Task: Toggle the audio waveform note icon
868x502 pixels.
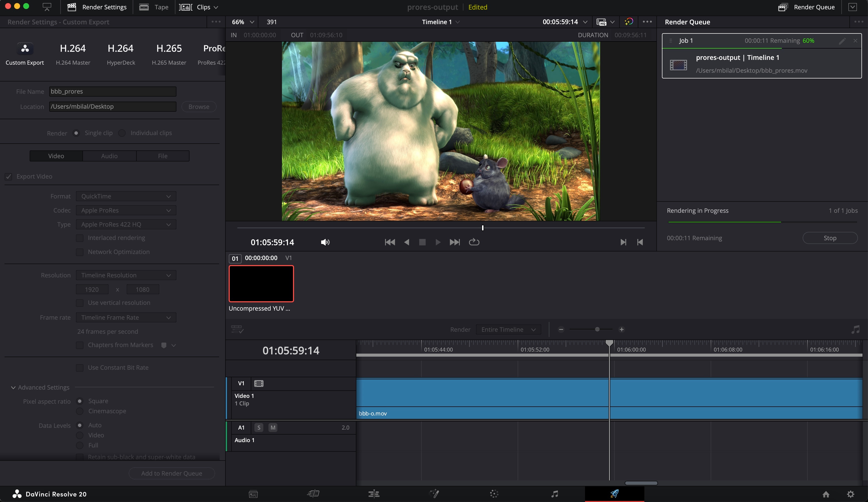Action: coord(856,330)
